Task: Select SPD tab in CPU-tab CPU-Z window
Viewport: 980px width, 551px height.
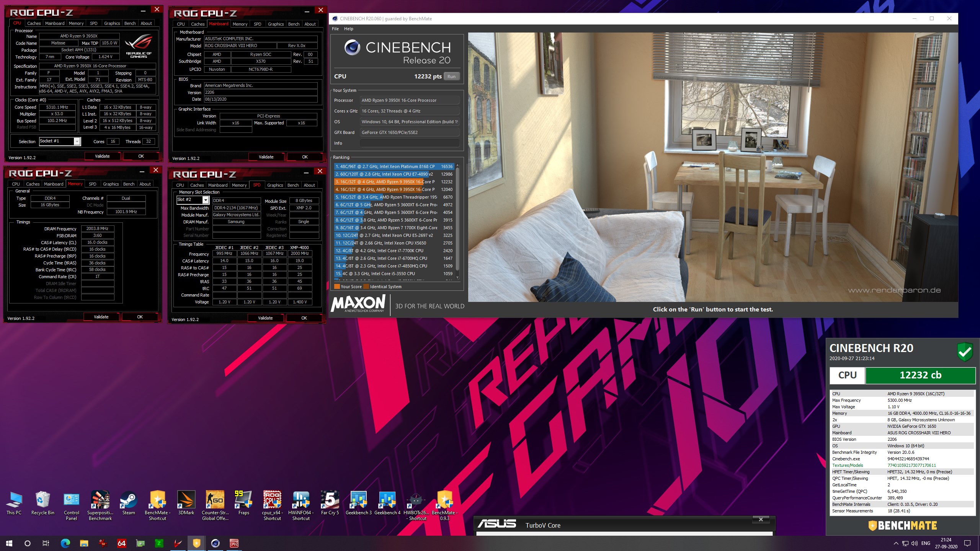Action: [93, 23]
